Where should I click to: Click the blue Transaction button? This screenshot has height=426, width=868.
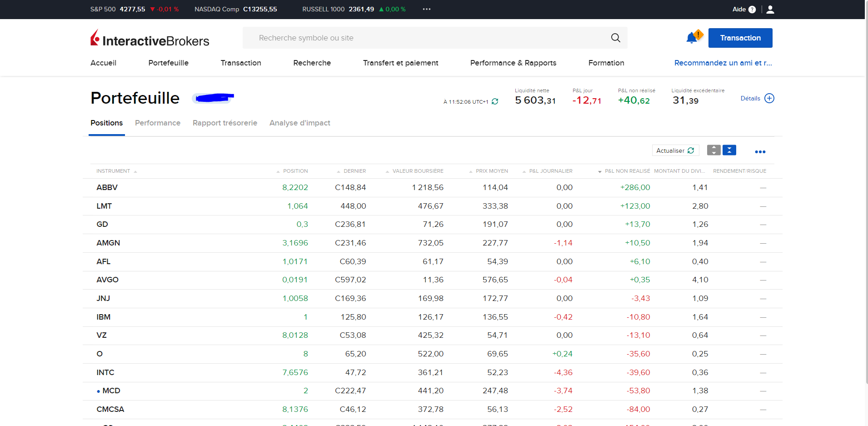pyautogui.click(x=740, y=38)
